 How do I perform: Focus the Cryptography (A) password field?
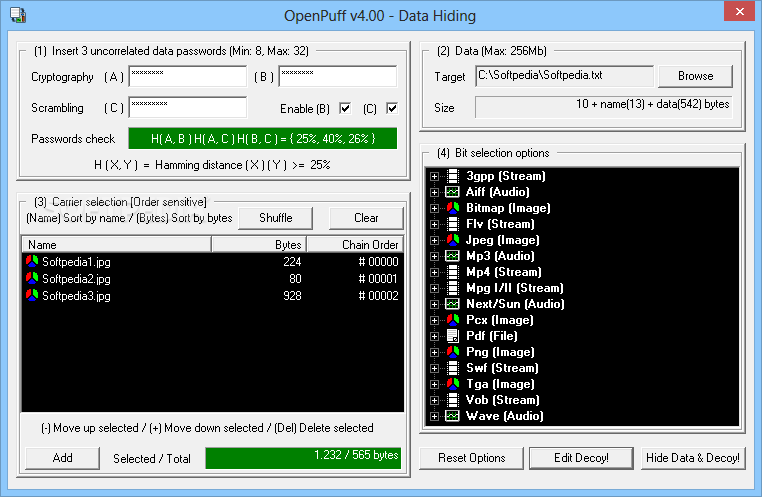(188, 76)
